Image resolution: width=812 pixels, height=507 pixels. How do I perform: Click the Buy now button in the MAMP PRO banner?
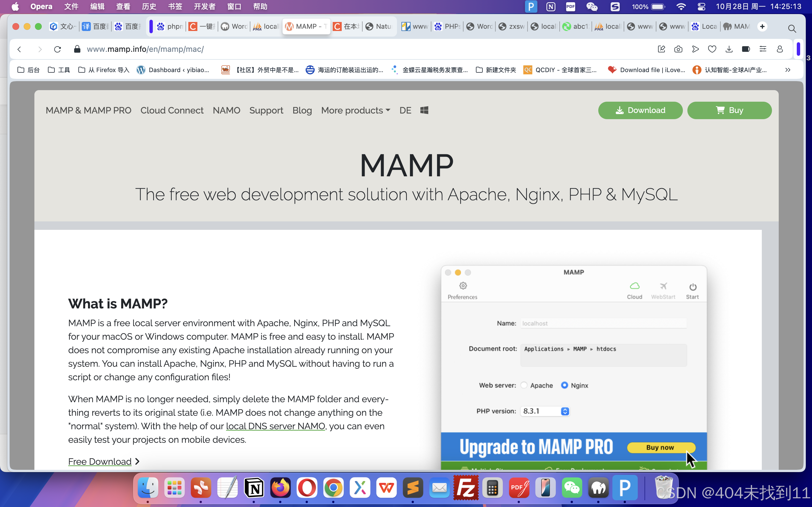click(661, 447)
